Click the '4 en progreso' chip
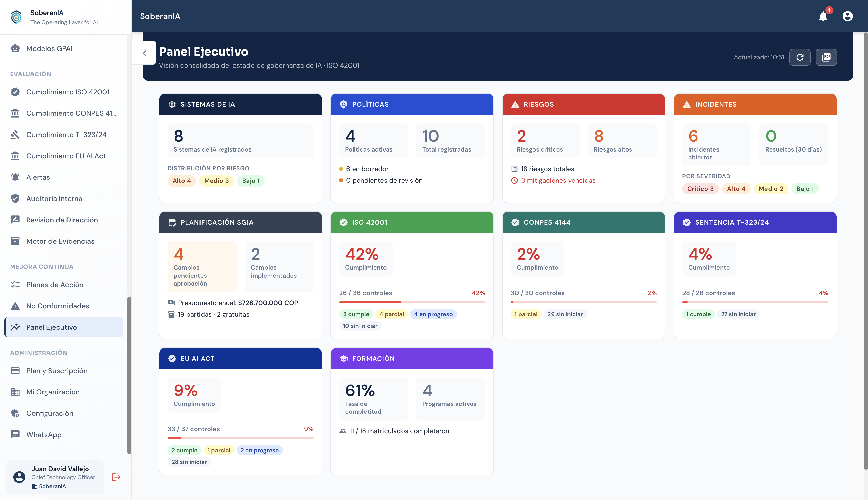Image resolution: width=868 pixels, height=500 pixels. 433,314
